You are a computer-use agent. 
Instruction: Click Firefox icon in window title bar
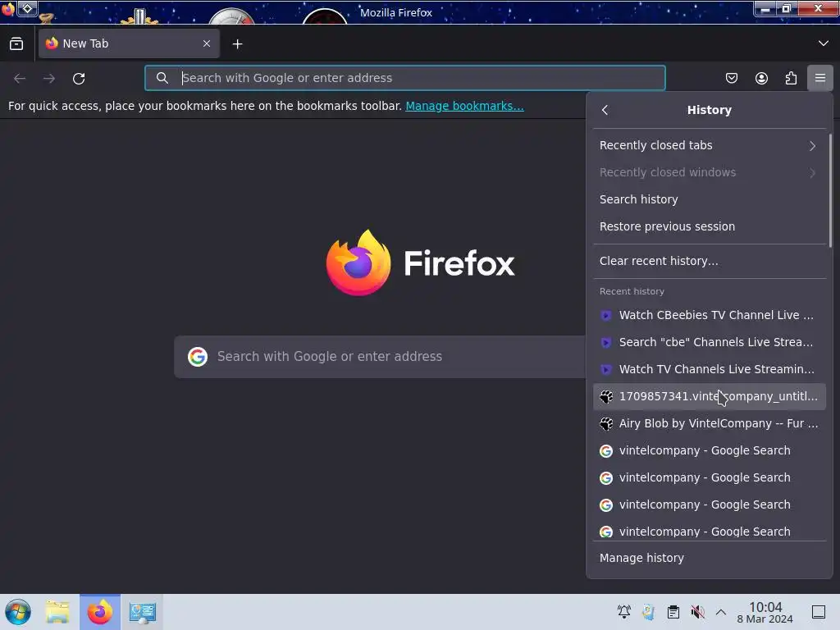click(7, 9)
